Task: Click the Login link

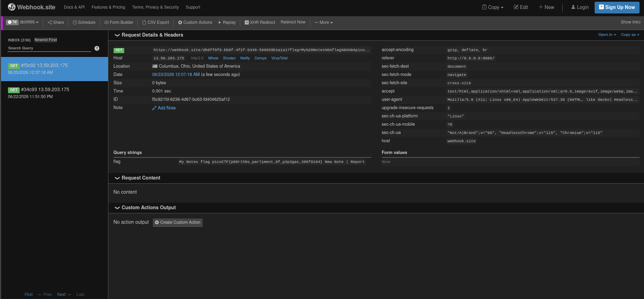Action: [x=580, y=7]
